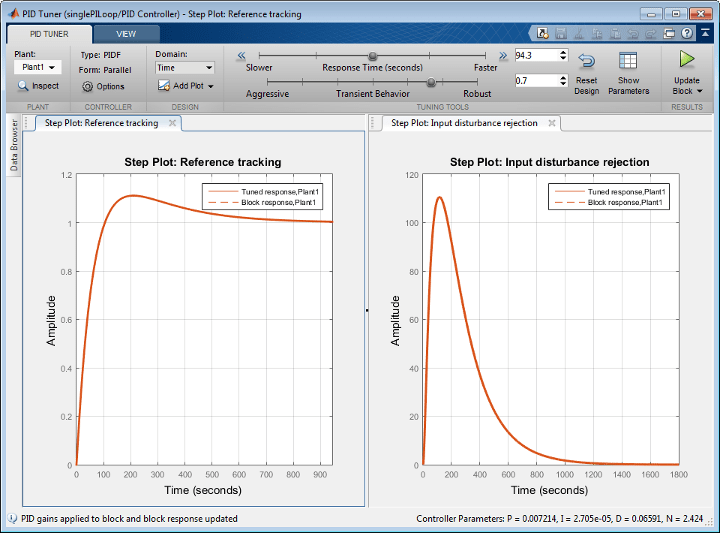Click the 0.7 transient behavior field
Image resolution: width=720 pixels, height=533 pixels.
coord(535,80)
